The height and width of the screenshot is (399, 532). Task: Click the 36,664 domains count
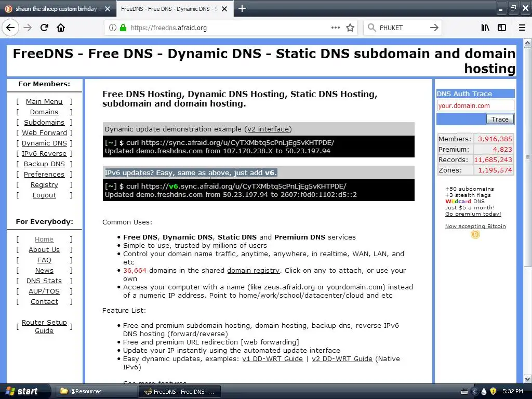[135, 270]
